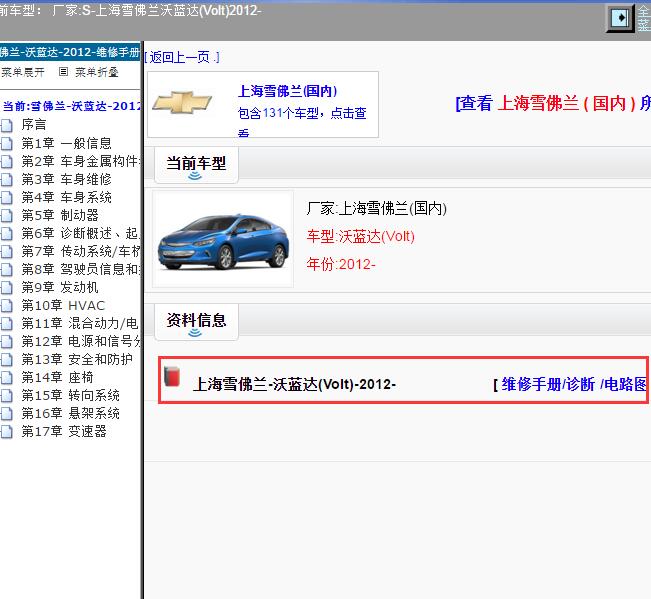Click the page icon beside 序言
The image size is (651, 599).
click(7, 125)
